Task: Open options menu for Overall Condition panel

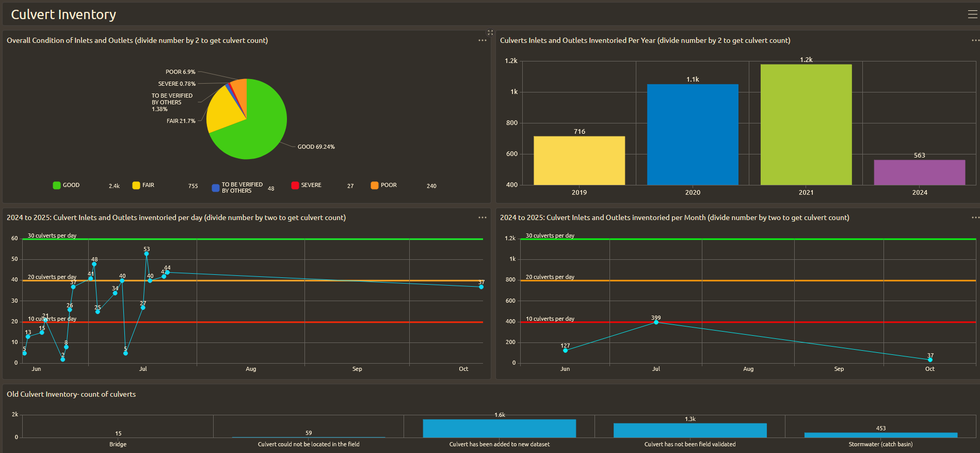Action: pos(483,40)
